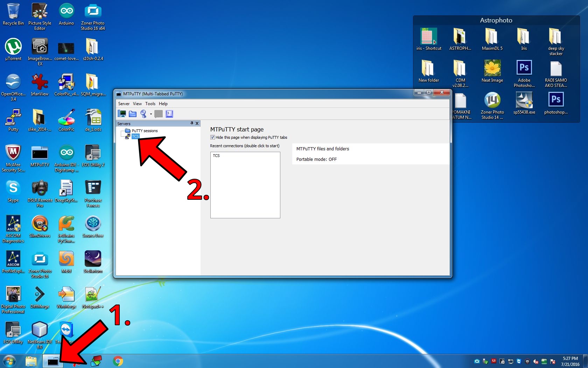Open dropdown arrow next to the connect icon
Viewport: 588px width, 368px height.
[x=151, y=114]
